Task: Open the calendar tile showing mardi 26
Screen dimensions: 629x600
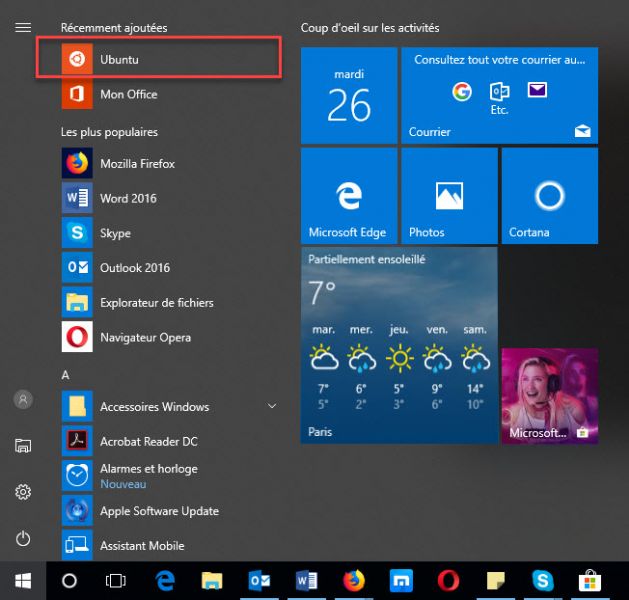Action: click(x=349, y=95)
